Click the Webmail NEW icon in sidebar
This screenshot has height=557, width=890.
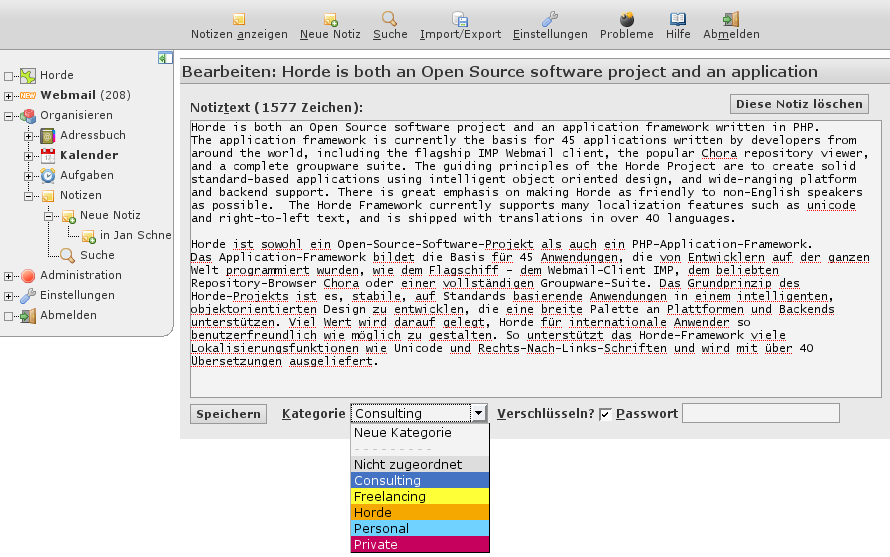coord(28,95)
